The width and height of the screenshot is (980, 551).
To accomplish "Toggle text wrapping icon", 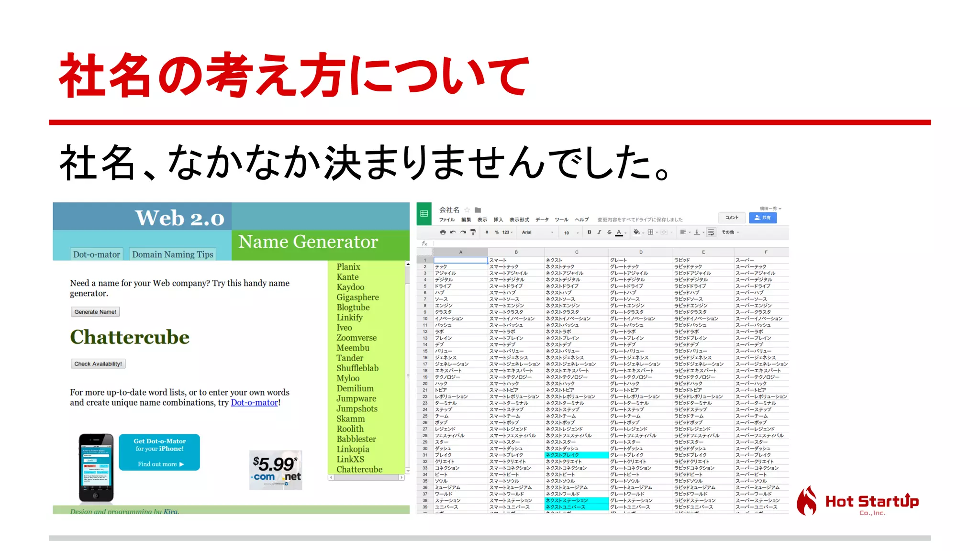I will (x=711, y=232).
